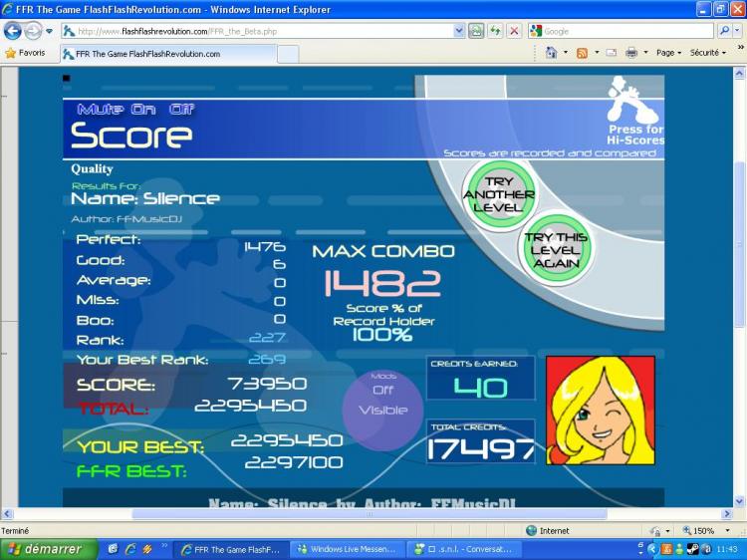Click the printer icon in toolbar
Screen dimensions: 747x560
630,53
